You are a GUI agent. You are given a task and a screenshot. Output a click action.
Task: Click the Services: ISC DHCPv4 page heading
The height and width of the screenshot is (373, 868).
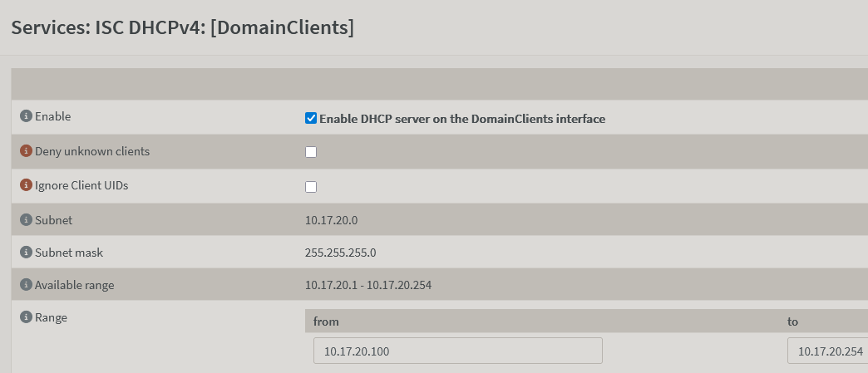182,27
